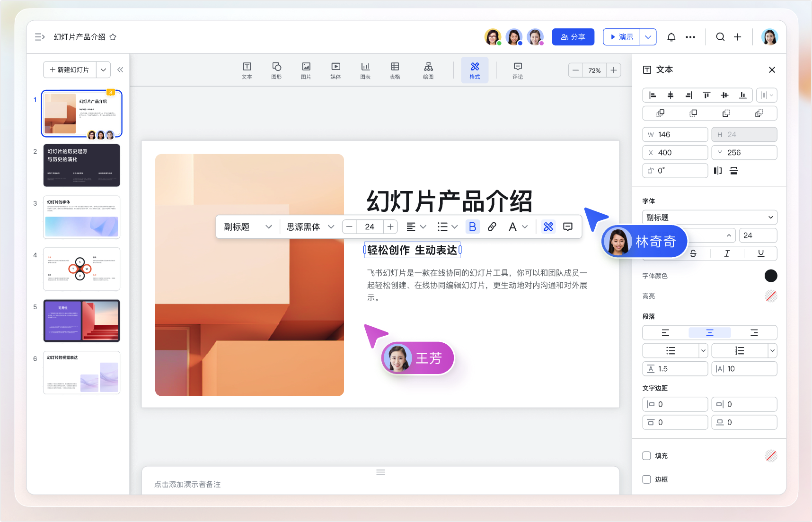Switch to the 格式 format panel
The image size is (812, 522).
coord(475,70)
